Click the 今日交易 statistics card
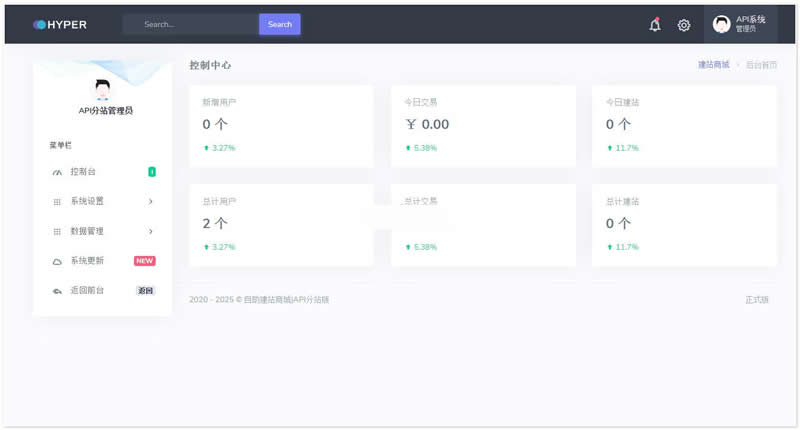 [x=482, y=125]
